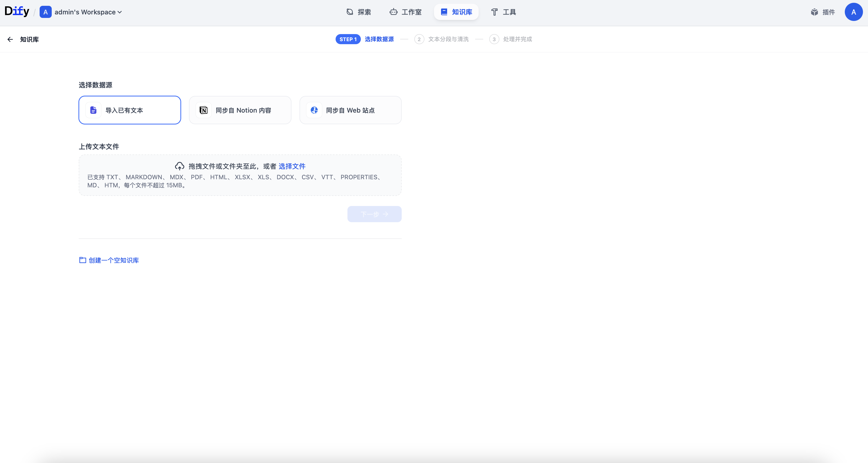Viewport: 868px width, 463px height.
Task: Expand the admin's Workspace dropdown
Action: 88,12
